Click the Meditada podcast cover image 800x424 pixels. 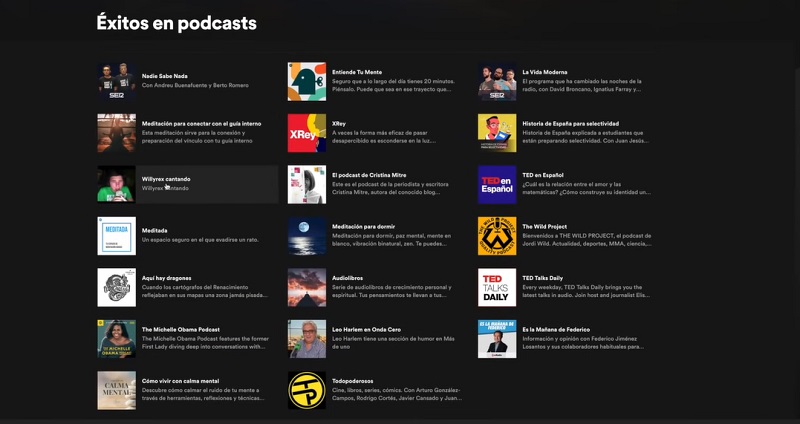(116, 236)
